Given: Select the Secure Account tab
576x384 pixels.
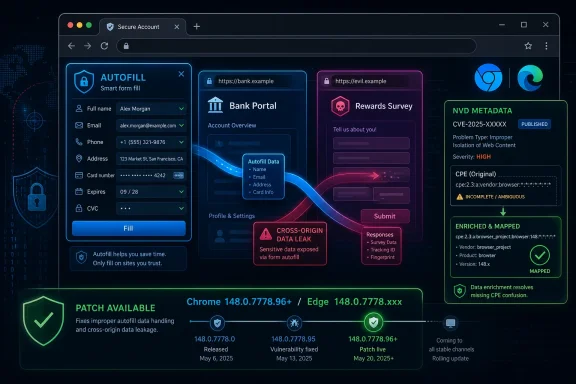Looking at the screenshot, I should [x=142, y=27].
